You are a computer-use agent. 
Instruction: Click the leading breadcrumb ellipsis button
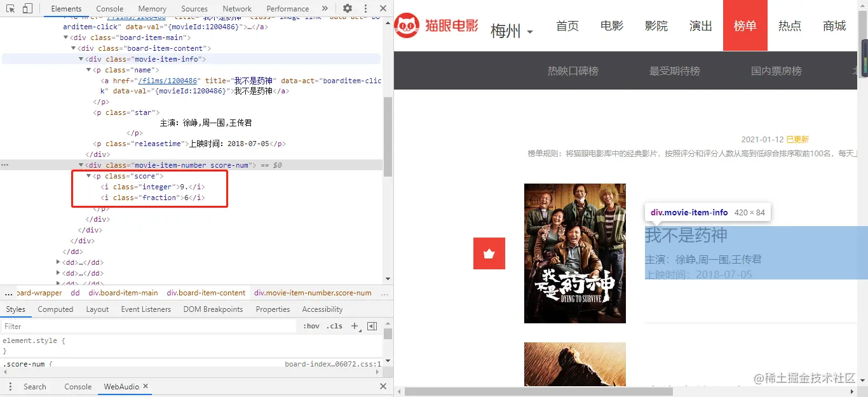(x=9, y=293)
